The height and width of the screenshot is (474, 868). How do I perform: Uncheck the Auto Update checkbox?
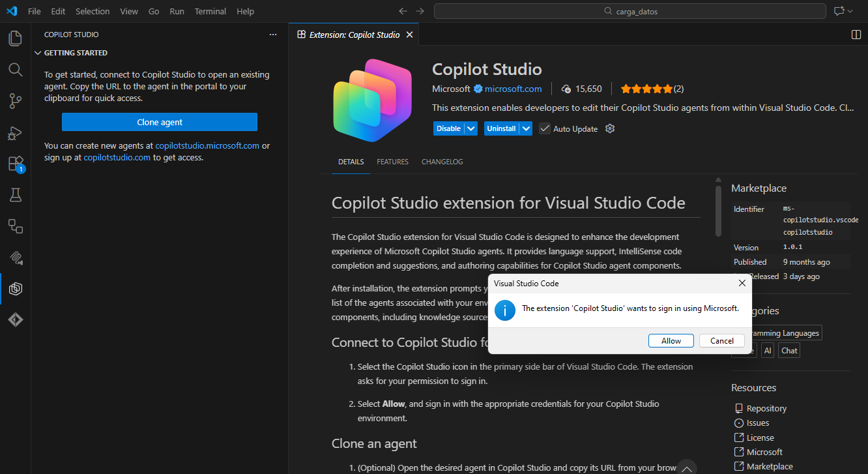click(x=545, y=128)
